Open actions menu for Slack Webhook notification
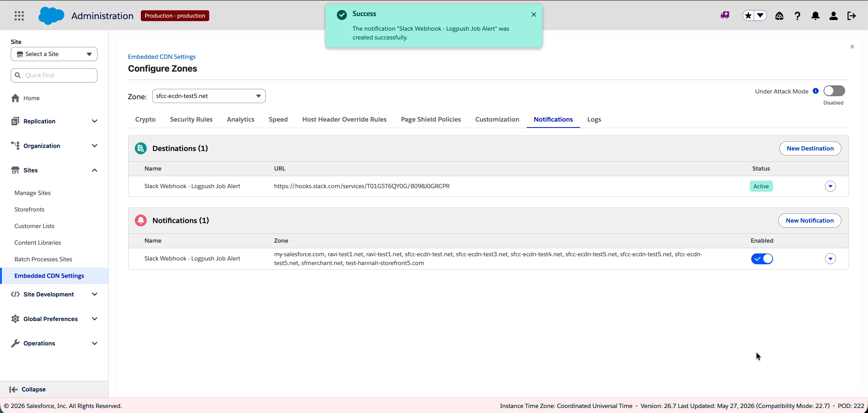This screenshot has width=868, height=413. click(830, 259)
